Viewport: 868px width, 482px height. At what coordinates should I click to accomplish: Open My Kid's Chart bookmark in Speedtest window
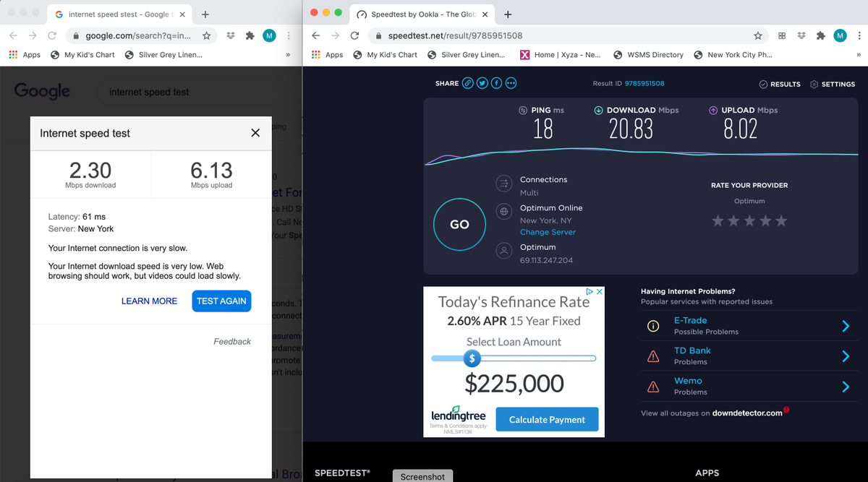click(x=386, y=55)
